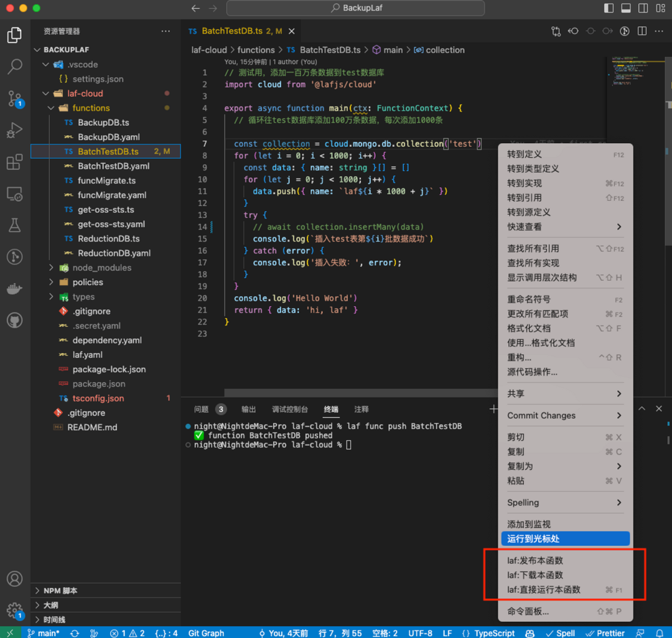672x638 pixels.
Task: Collapse the .vscode folder
Action: [x=46, y=64]
